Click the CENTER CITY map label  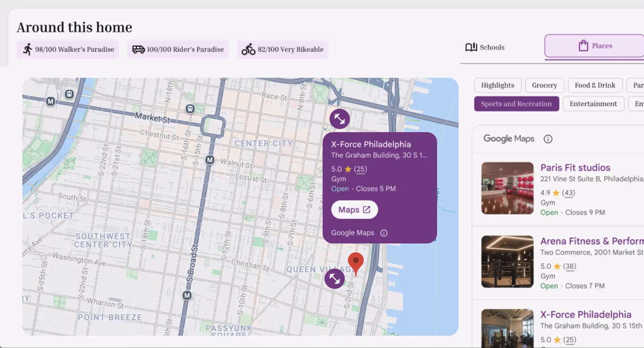pyautogui.click(x=263, y=143)
